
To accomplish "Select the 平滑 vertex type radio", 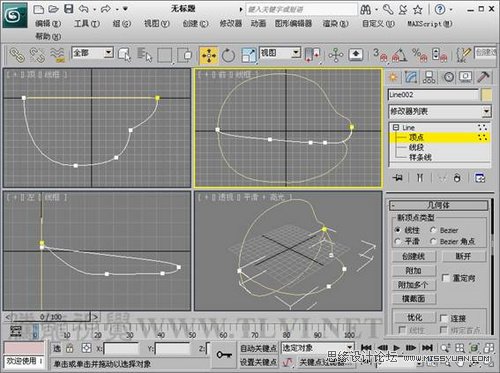I will point(397,241).
